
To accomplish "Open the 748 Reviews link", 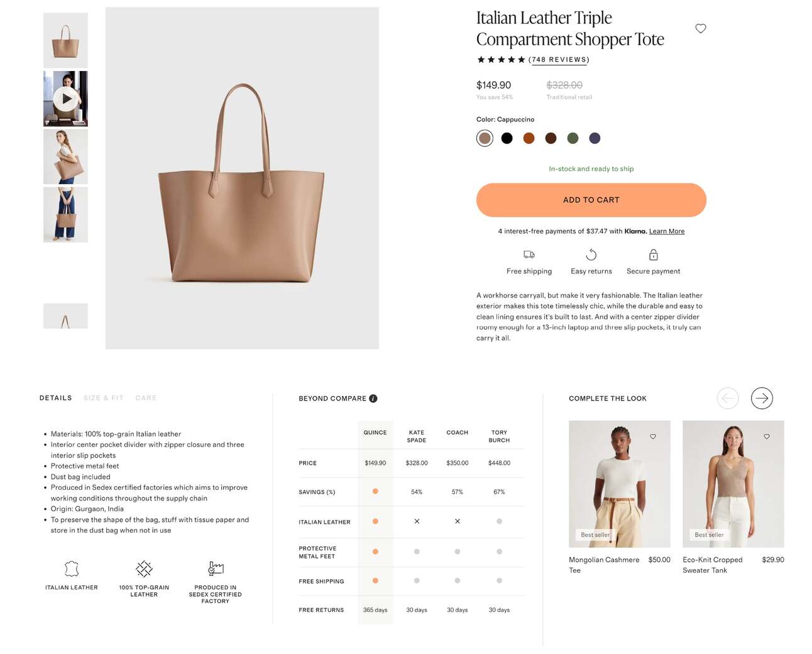I will pyautogui.click(x=559, y=60).
